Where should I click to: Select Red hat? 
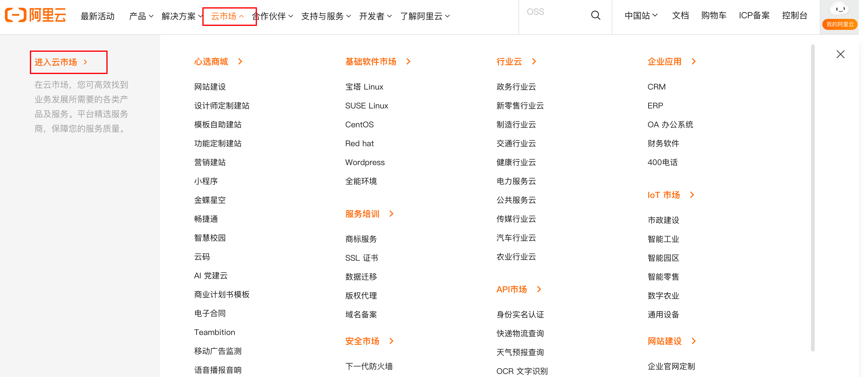coord(360,143)
